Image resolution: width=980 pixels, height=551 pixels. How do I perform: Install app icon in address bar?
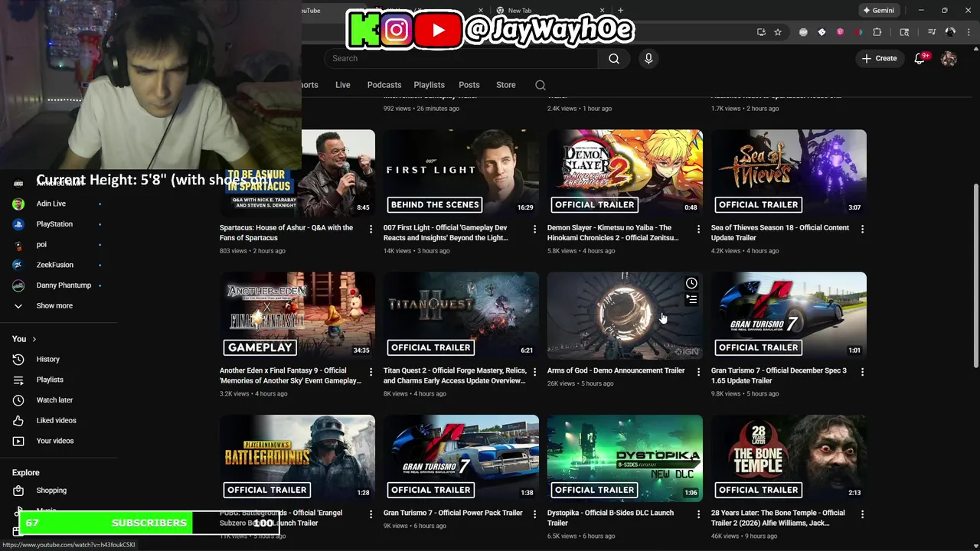pos(761,32)
